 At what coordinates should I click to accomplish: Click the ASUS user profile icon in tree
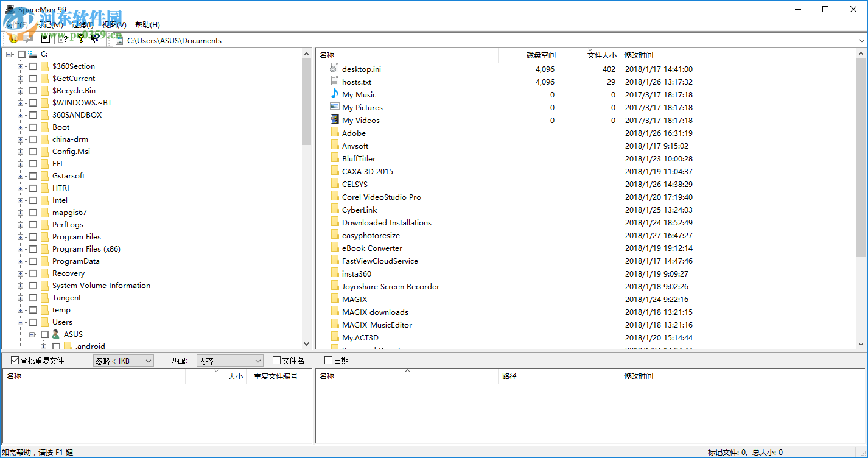(x=56, y=334)
